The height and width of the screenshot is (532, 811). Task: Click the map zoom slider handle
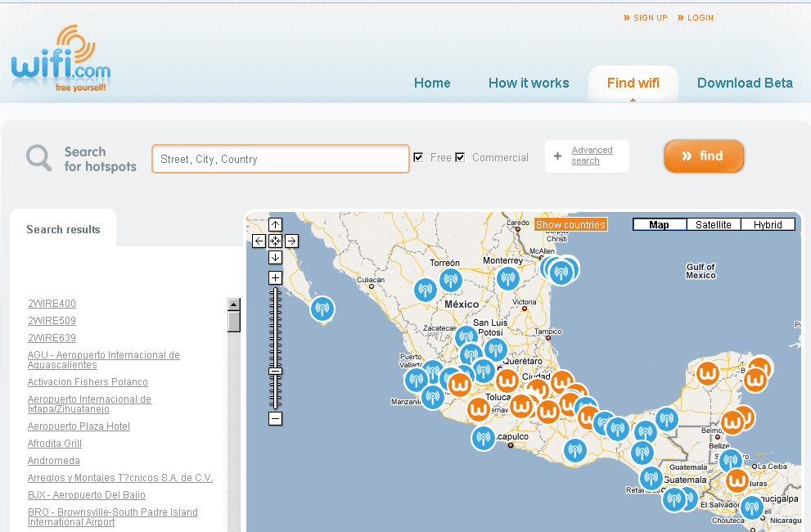(275, 371)
